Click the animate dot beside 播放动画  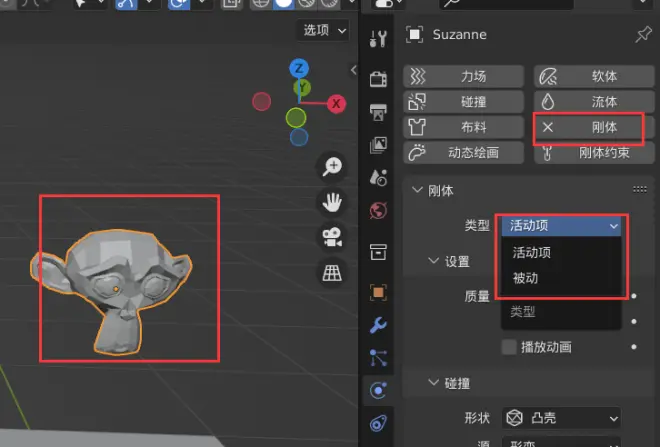633,347
